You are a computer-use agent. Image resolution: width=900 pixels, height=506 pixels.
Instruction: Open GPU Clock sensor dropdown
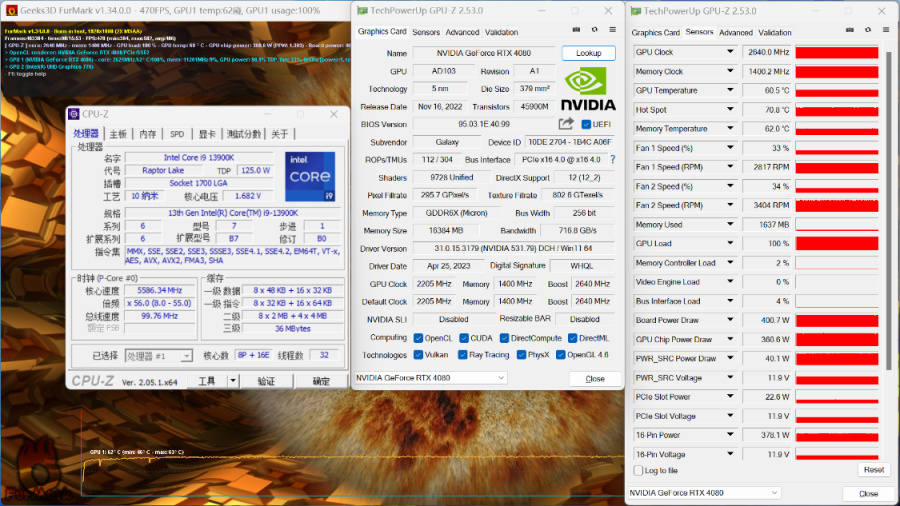click(730, 52)
